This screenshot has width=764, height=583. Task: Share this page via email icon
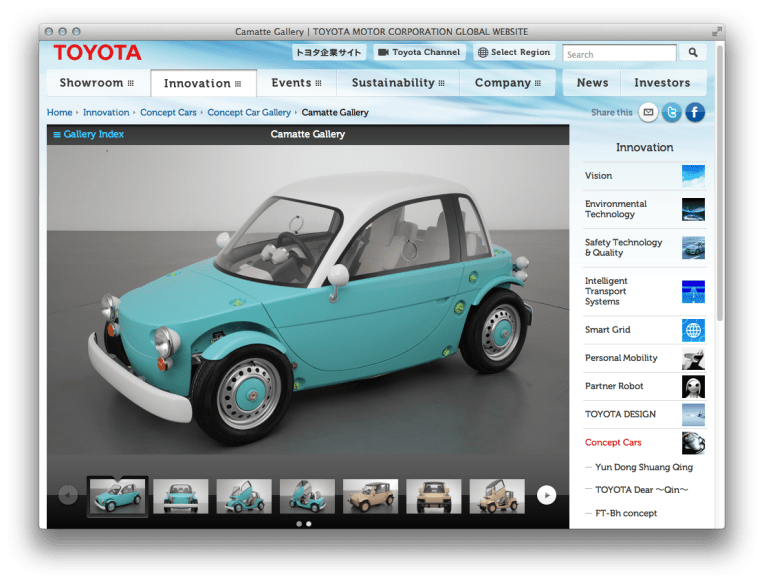coord(649,112)
